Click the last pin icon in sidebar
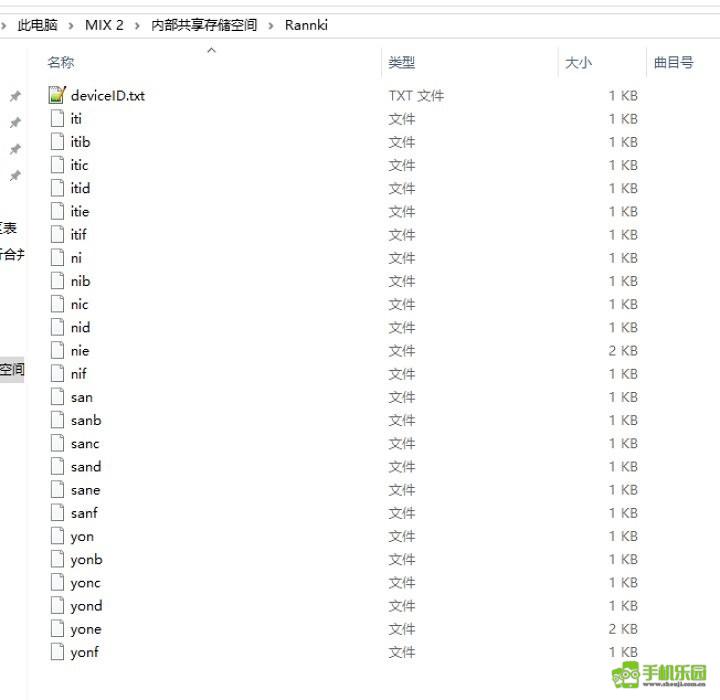Screen dimensions: 720x700 (x=15, y=176)
